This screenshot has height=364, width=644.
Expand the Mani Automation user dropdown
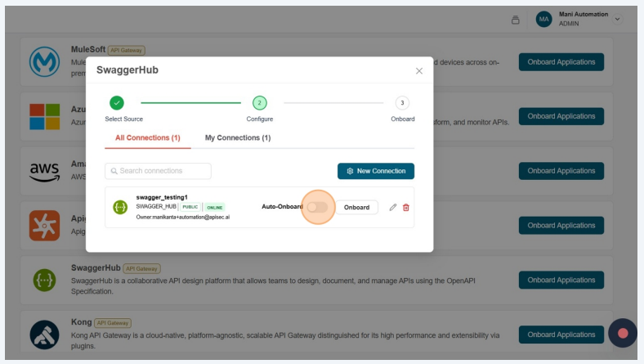coord(617,19)
